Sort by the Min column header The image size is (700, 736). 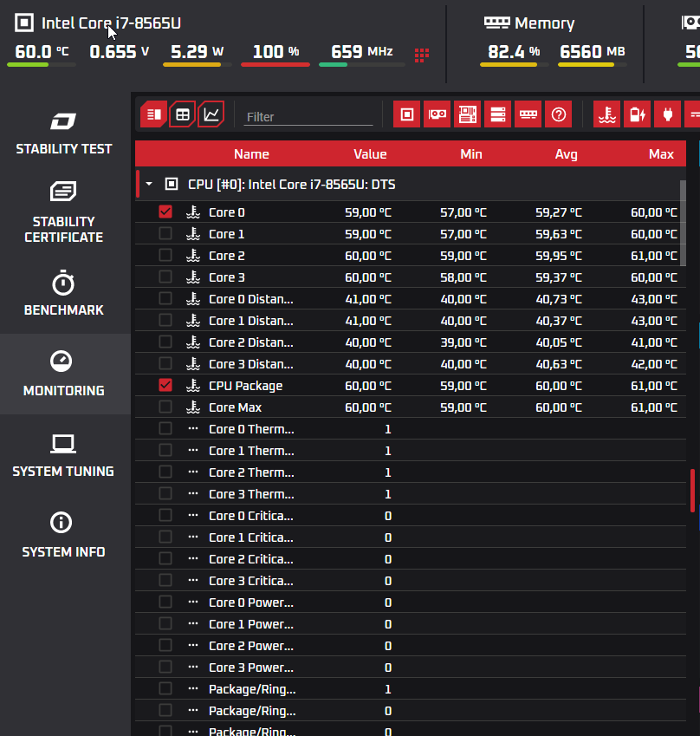click(471, 154)
